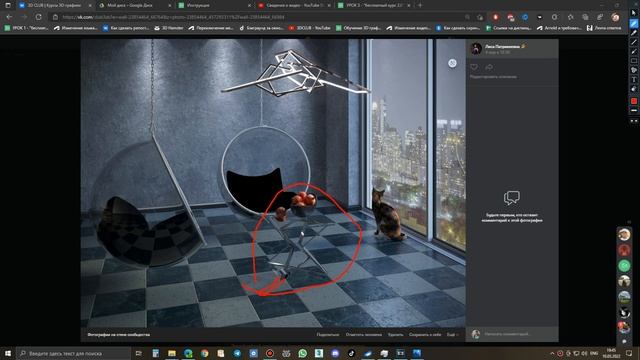Open browser favorites star icon
The width and height of the screenshot is (640, 360).
click(570, 17)
